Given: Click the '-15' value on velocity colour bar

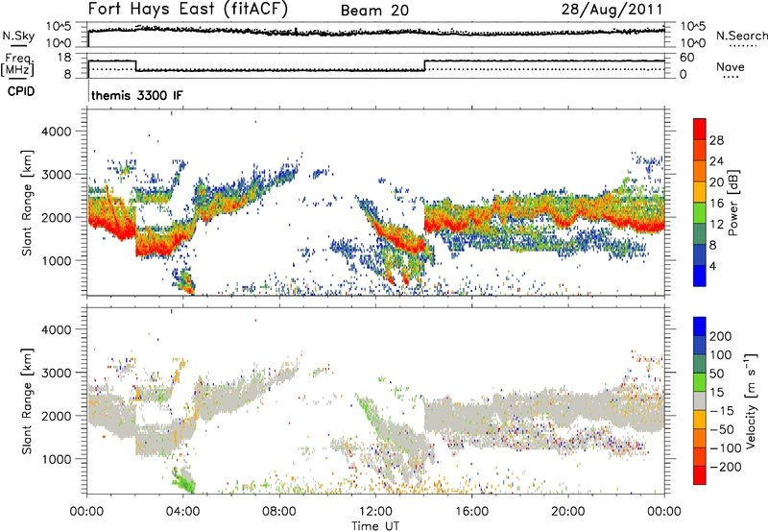Looking at the screenshot, I should [x=721, y=411].
